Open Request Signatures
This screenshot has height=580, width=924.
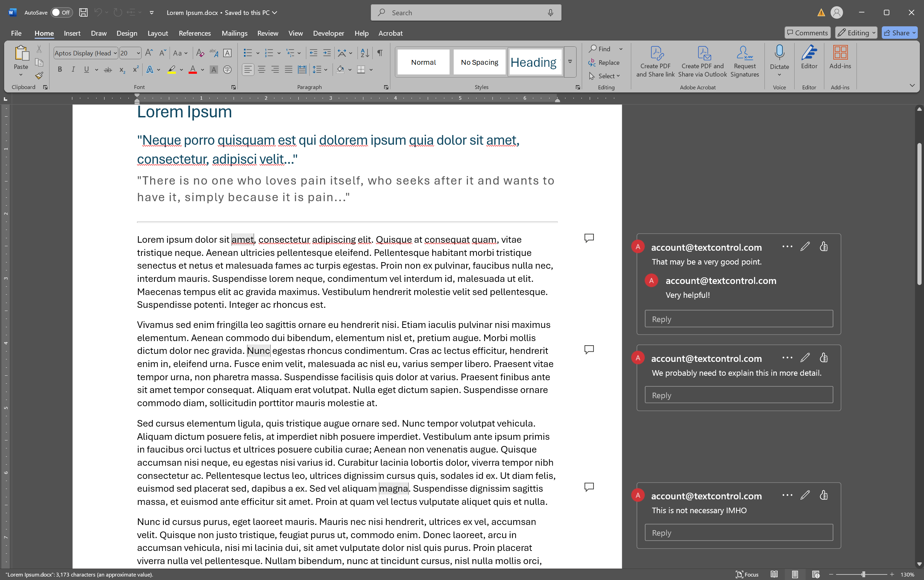coord(745,61)
